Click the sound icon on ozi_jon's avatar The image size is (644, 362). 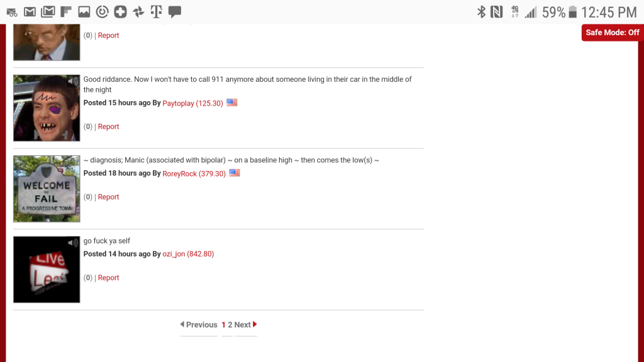pyautogui.click(x=73, y=243)
